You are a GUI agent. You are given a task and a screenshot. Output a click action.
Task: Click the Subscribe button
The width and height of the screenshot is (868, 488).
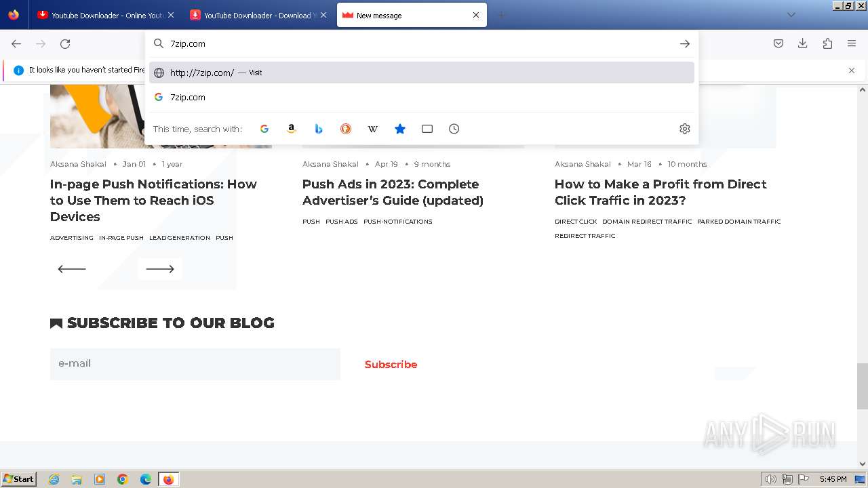click(x=391, y=365)
